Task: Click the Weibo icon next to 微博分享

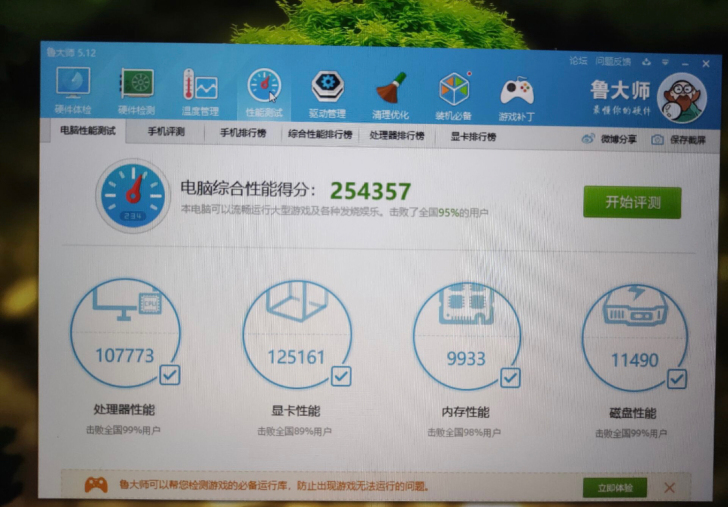Action: (588, 139)
